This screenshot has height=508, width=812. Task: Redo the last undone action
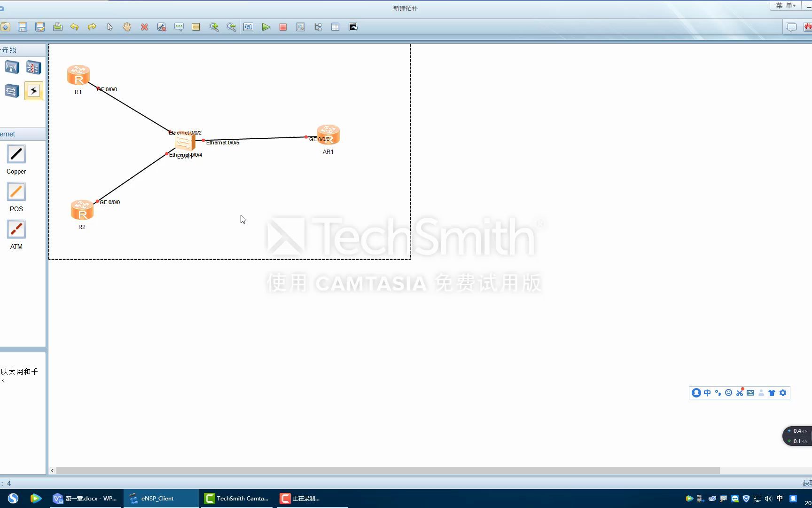point(92,27)
